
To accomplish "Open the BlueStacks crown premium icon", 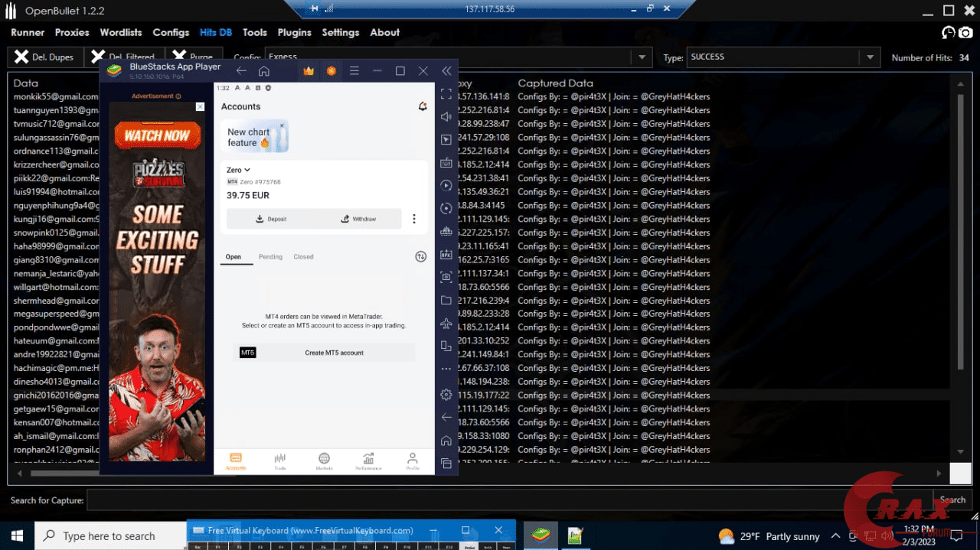I will click(x=309, y=71).
